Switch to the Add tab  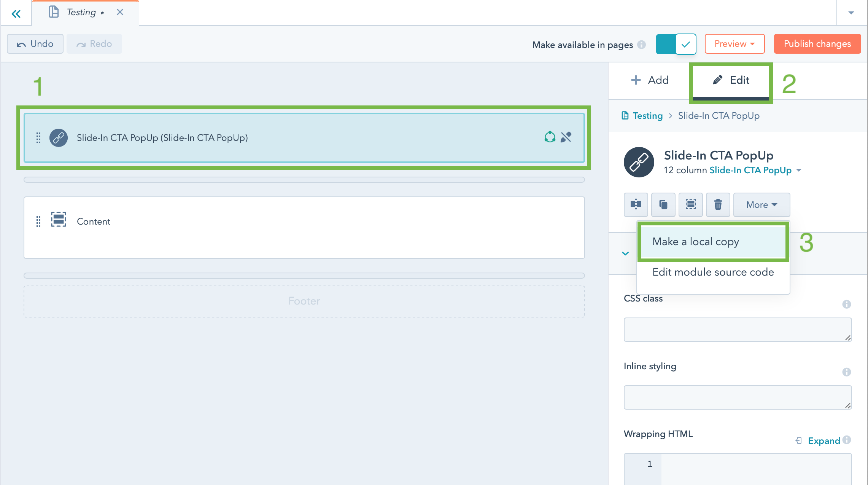[649, 80]
